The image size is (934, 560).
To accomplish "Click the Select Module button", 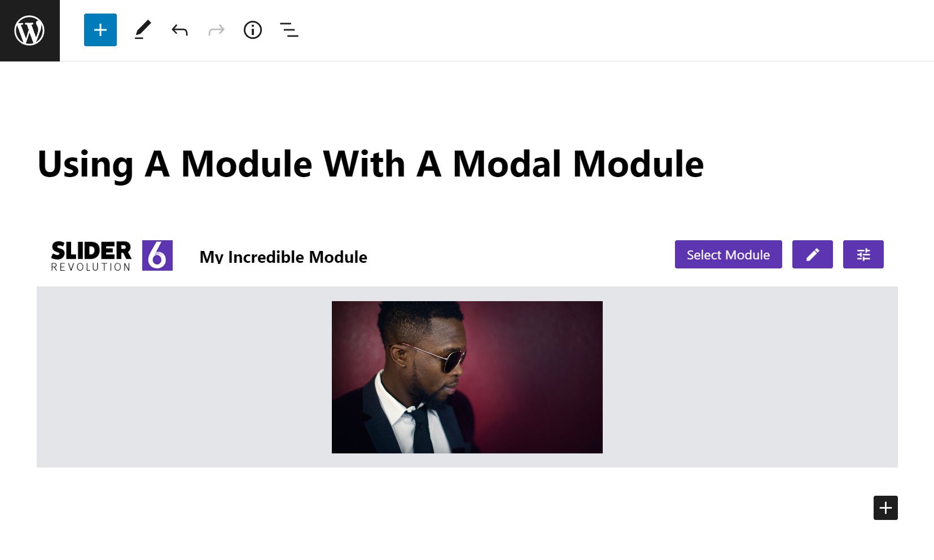I will point(729,254).
